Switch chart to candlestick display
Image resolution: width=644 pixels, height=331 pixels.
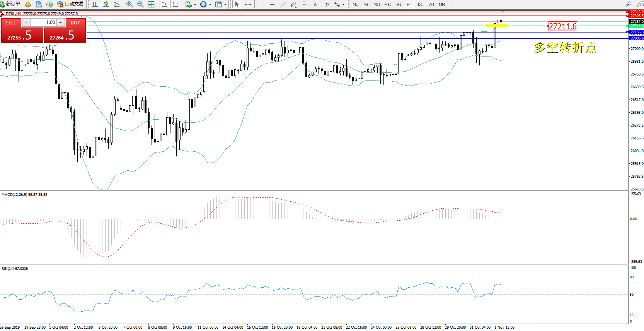click(106, 4)
